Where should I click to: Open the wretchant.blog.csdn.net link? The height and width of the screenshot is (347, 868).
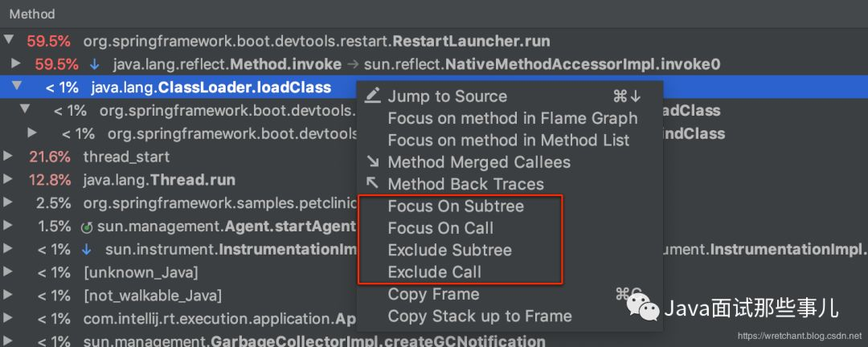(800, 336)
